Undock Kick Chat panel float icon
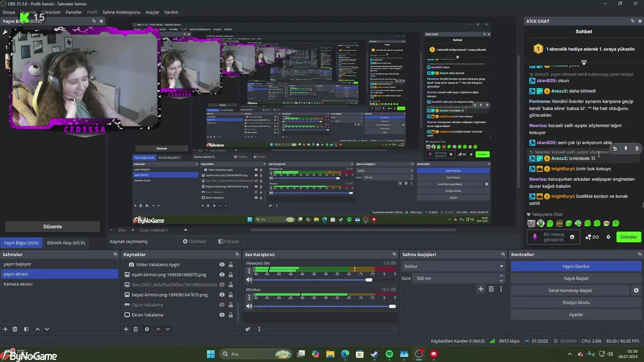Image resolution: width=644 pixels, height=362 pixels. [x=632, y=21]
